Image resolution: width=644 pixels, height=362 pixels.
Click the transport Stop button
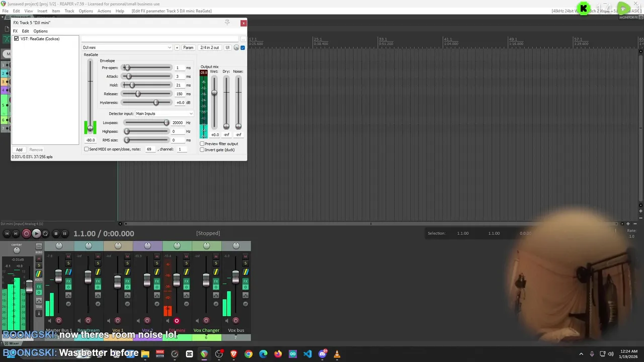55,233
